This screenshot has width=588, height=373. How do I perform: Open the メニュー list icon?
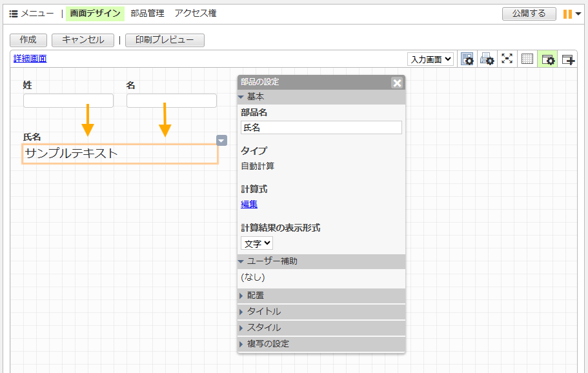pos(14,14)
